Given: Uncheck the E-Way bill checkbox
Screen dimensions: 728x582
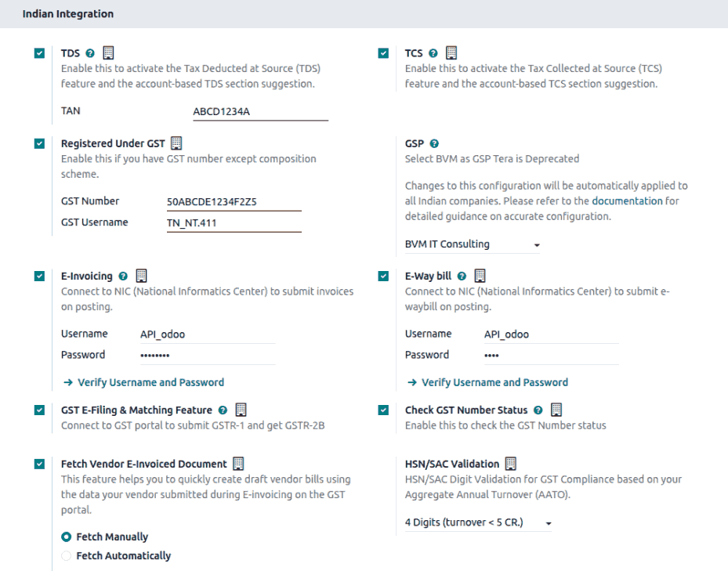Looking at the screenshot, I should coord(383,277).
